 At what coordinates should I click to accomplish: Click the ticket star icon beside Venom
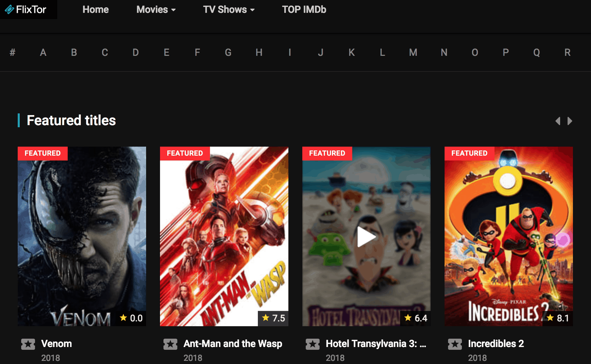28,344
